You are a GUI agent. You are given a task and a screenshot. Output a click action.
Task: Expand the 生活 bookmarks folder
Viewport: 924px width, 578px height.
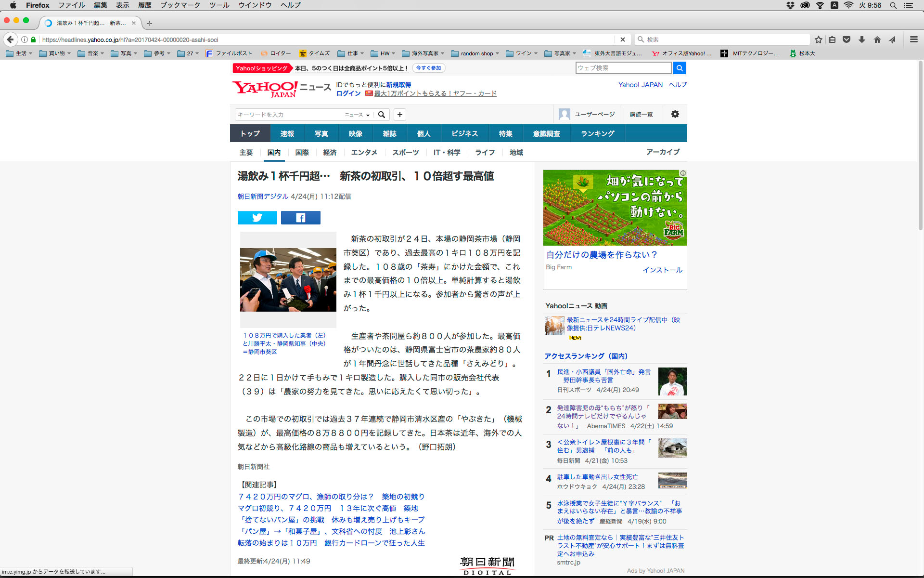(x=19, y=53)
